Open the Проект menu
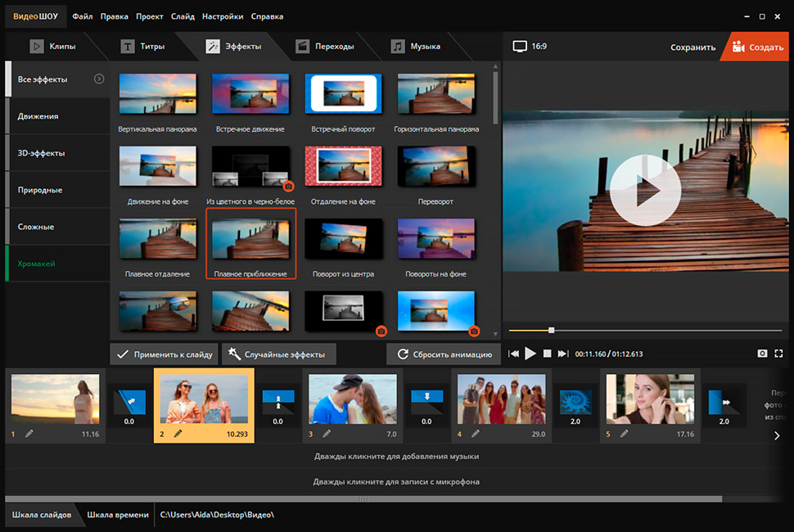The height and width of the screenshot is (532, 794). (147, 16)
